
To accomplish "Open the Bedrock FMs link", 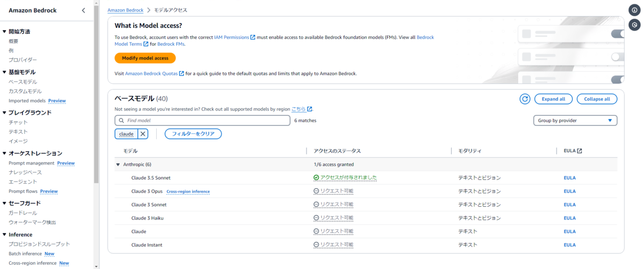I will (171, 44).
